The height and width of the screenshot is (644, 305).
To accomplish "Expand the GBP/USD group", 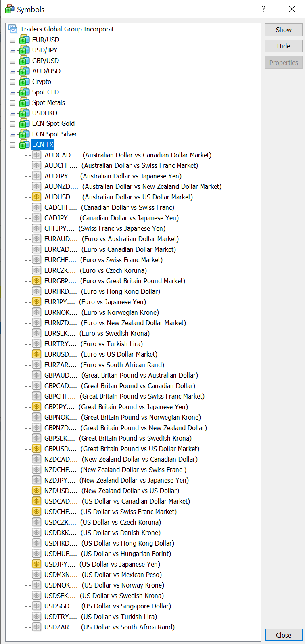I will click(13, 61).
